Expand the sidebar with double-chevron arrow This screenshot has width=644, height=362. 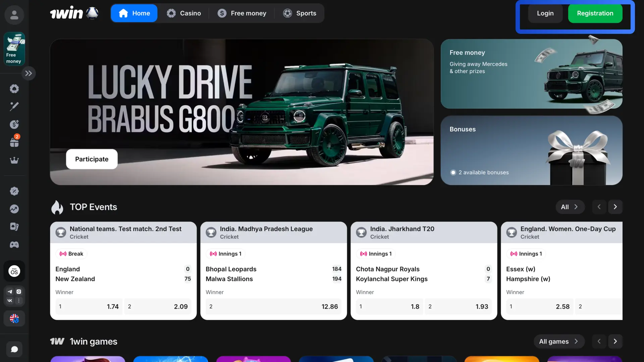tap(29, 73)
